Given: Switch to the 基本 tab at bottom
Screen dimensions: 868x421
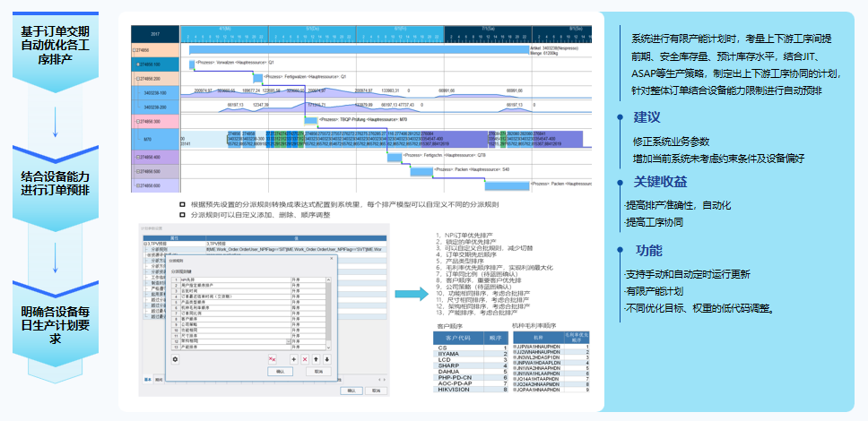Looking at the screenshot, I should 146,379.
